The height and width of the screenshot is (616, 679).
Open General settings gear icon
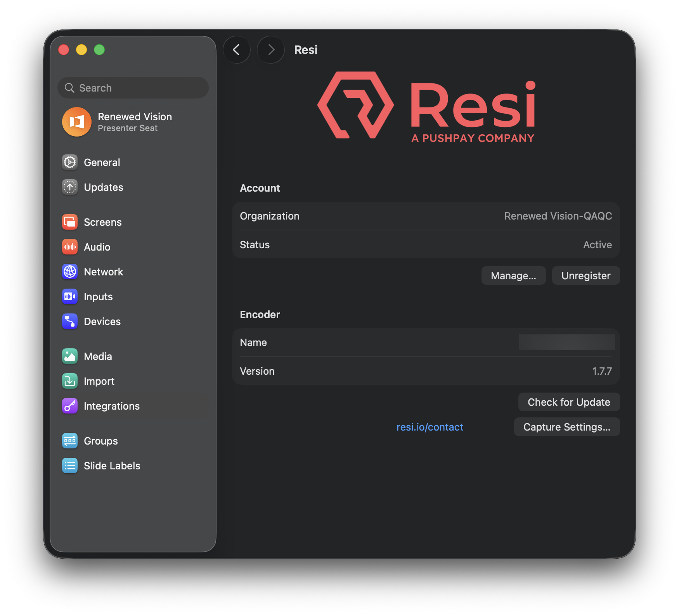[70, 162]
